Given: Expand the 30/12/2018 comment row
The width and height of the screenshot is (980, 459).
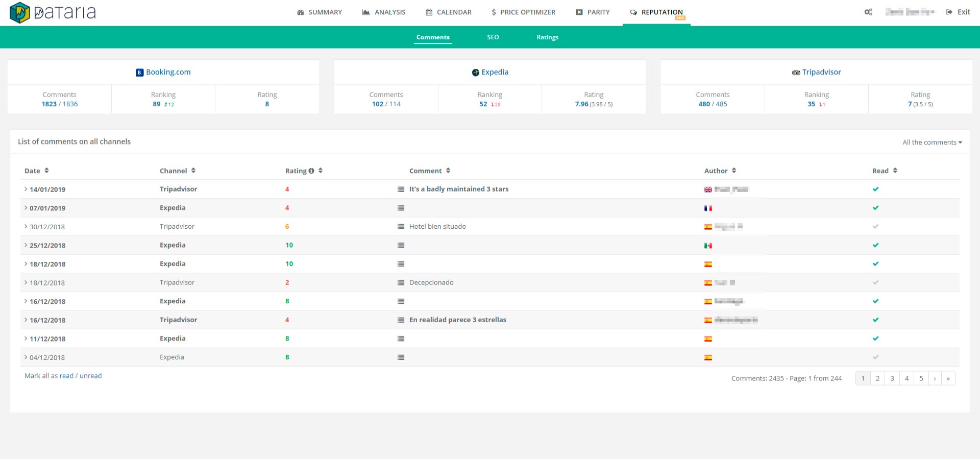Looking at the screenshot, I should pyautogui.click(x=26, y=226).
